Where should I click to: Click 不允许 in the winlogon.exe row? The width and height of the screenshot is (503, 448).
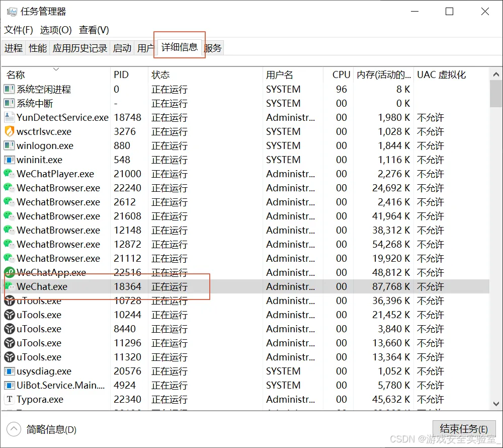pyautogui.click(x=431, y=145)
